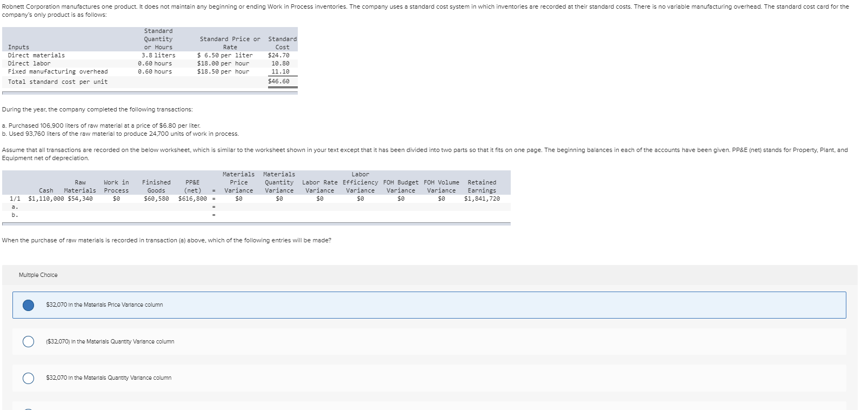Click transaction row 'b.' in worksheet
This screenshot has width=868, height=410.
pos(256,215)
